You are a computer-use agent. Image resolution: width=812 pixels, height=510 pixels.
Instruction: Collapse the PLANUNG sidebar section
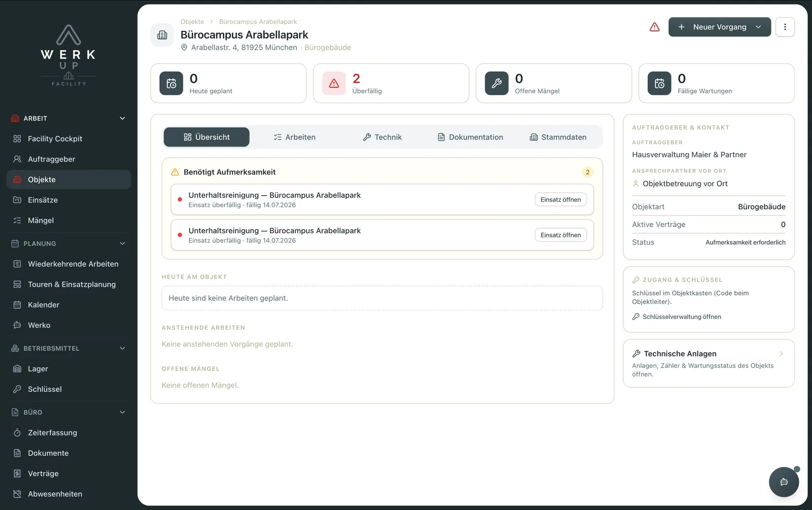tap(122, 243)
